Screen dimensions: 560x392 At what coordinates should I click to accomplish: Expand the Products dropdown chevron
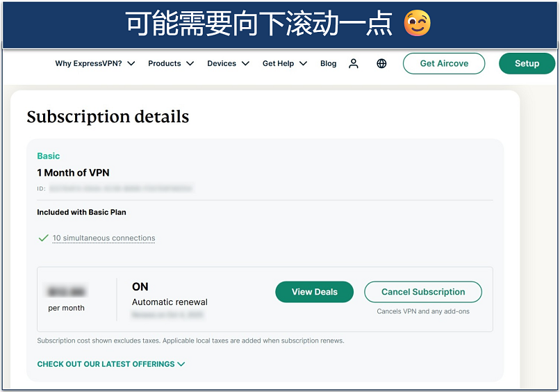190,63
